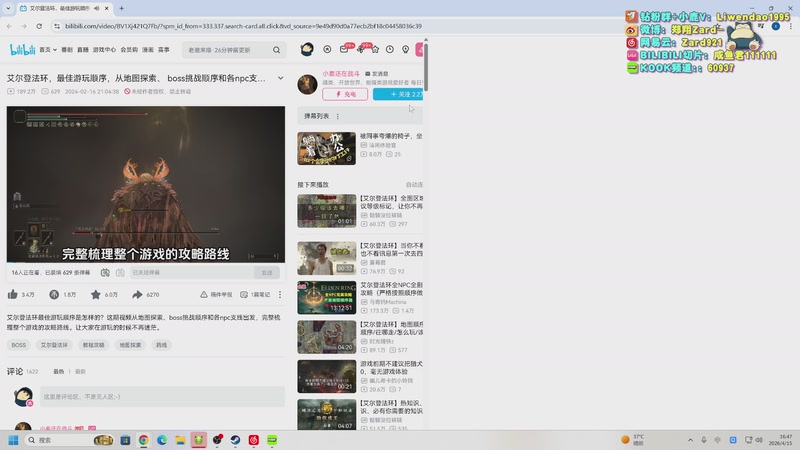Click the page vertical scrollbar thumb
This screenshot has width=800, height=450.
pyautogui.click(x=426, y=67)
